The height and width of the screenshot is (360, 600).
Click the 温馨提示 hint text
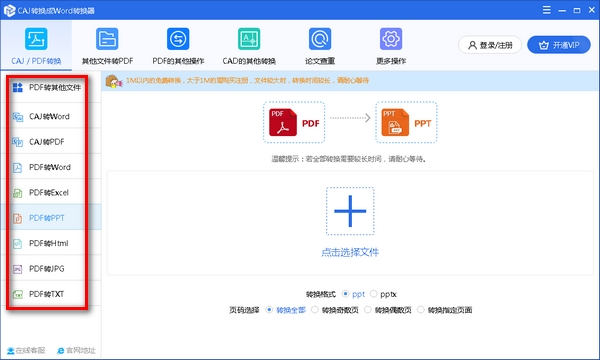[349, 159]
